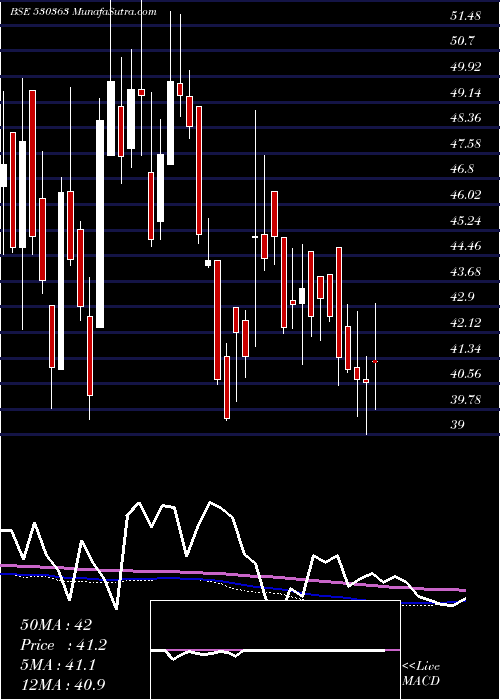
Task: Click the 49.14 price axis label
Action: point(466,93)
